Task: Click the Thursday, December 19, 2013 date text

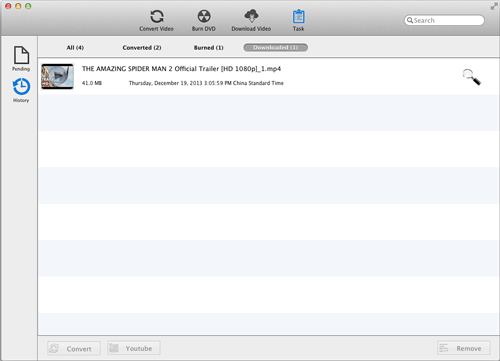Action: tap(206, 83)
